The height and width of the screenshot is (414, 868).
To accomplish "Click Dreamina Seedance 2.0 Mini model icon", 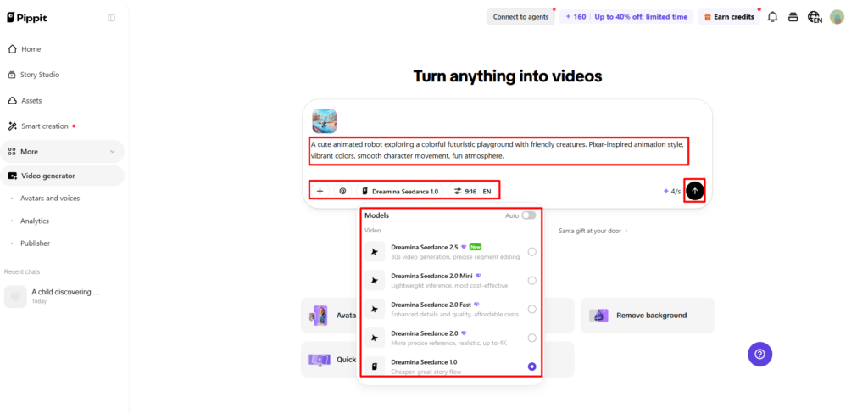I will pos(375,281).
